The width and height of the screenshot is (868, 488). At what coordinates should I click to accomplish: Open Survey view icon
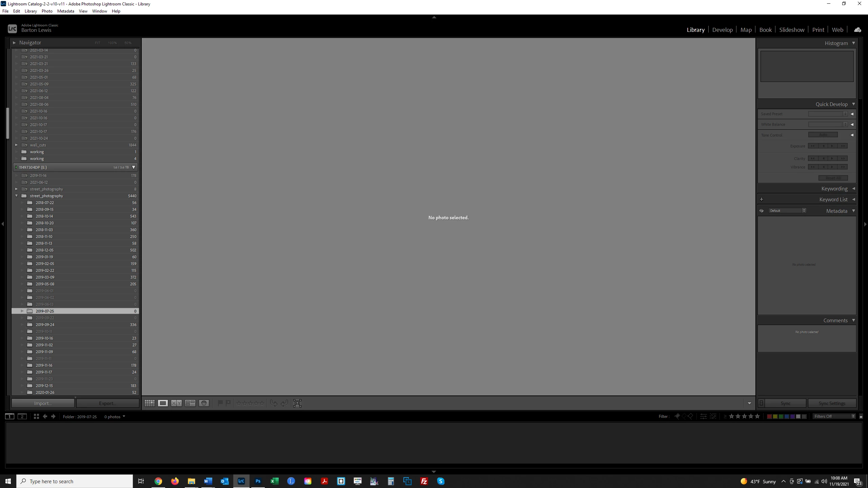coord(190,403)
